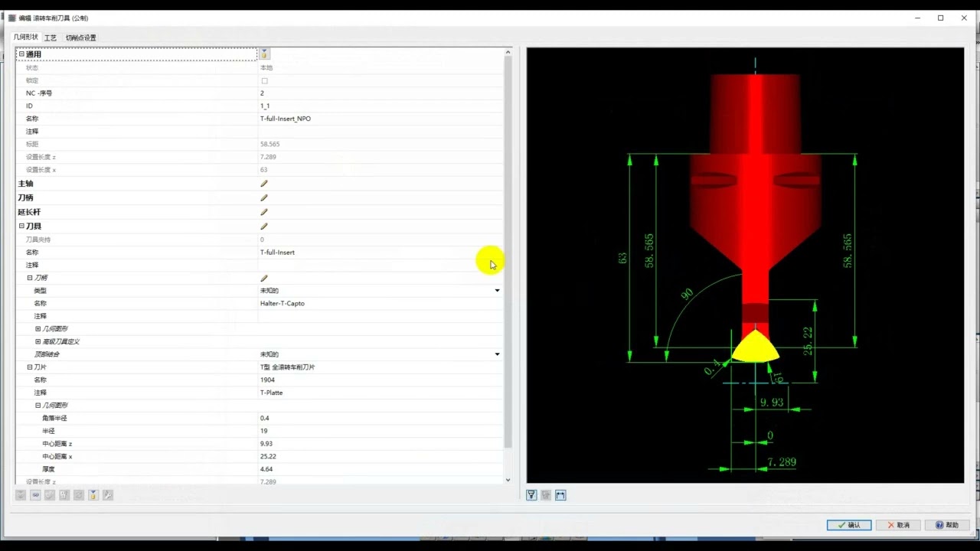The width and height of the screenshot is (980, 551).
Task: Expand the first 几何图形 node above 高级刀具定义
Action: (38, 329)
